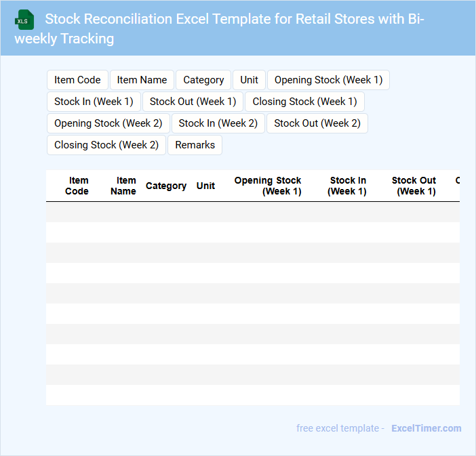Select the Item Name tag
This screenshot has width=476, height=456.
pos(142,80)
